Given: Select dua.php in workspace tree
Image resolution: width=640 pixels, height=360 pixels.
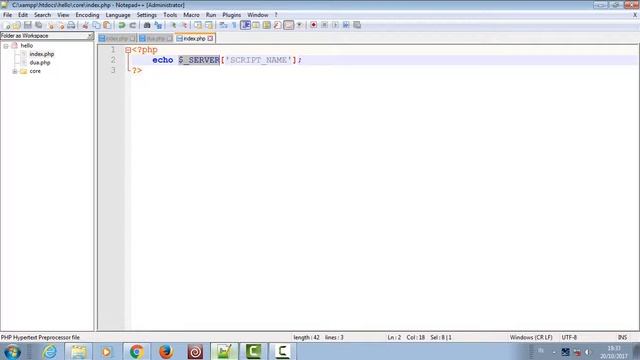Looking at the screenshot, I should coord(40,62).
